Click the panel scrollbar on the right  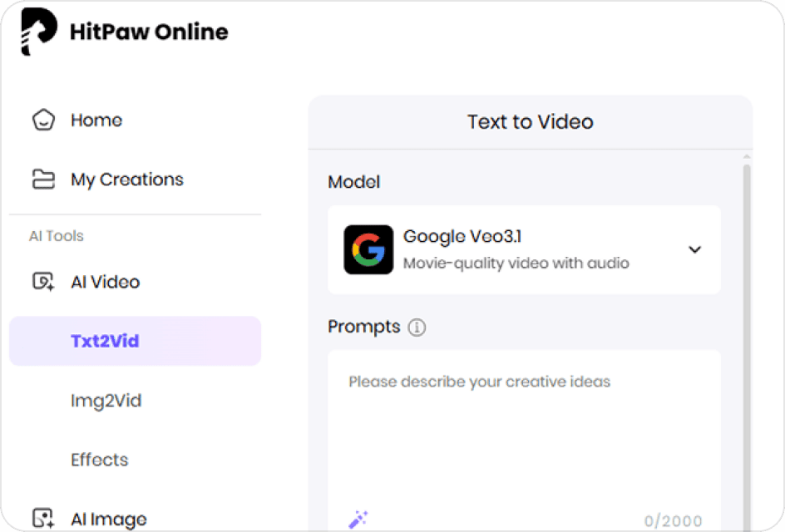746,332
